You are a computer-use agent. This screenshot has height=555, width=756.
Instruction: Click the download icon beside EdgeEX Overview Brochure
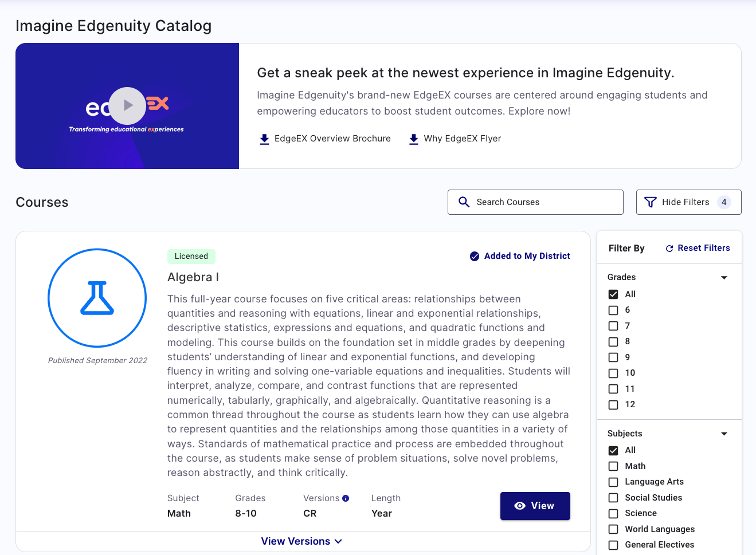pyautogui.click(x=264, y=139)
